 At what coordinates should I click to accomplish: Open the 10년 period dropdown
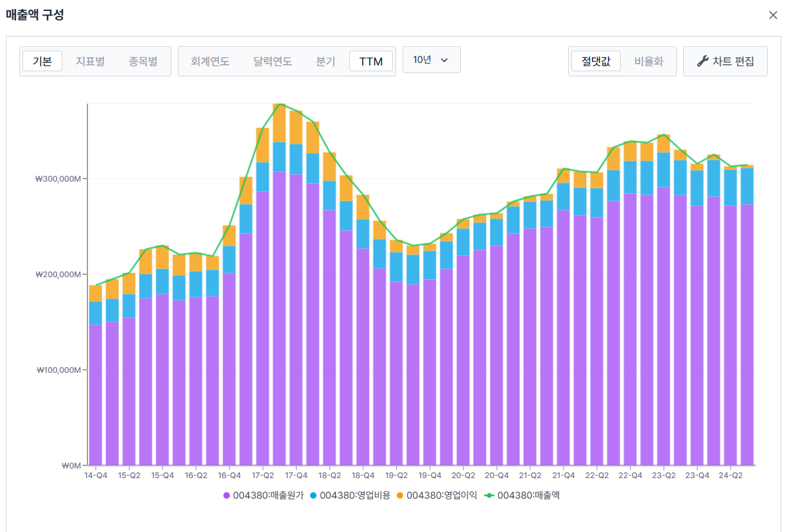pos(431,60)
